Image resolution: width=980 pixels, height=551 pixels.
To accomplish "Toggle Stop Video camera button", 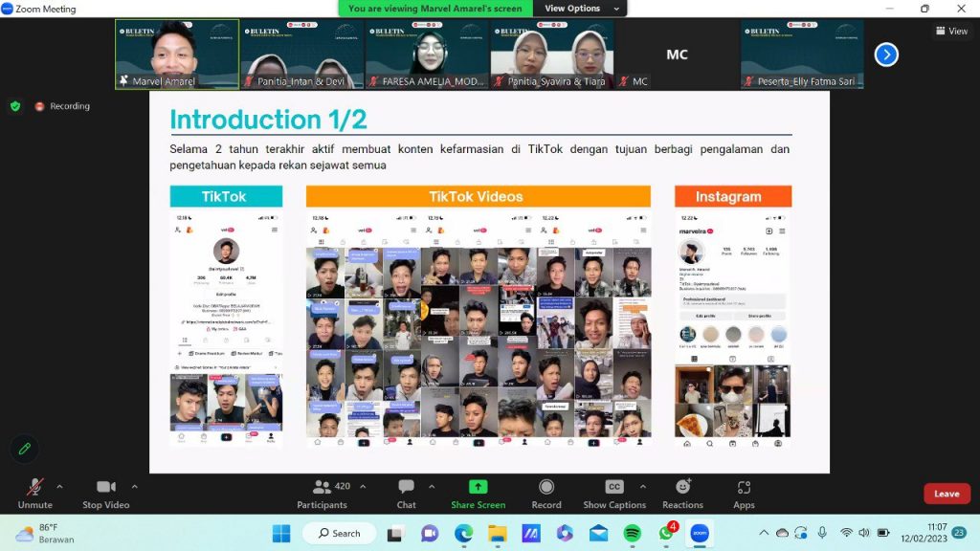I will click(105, 494).
